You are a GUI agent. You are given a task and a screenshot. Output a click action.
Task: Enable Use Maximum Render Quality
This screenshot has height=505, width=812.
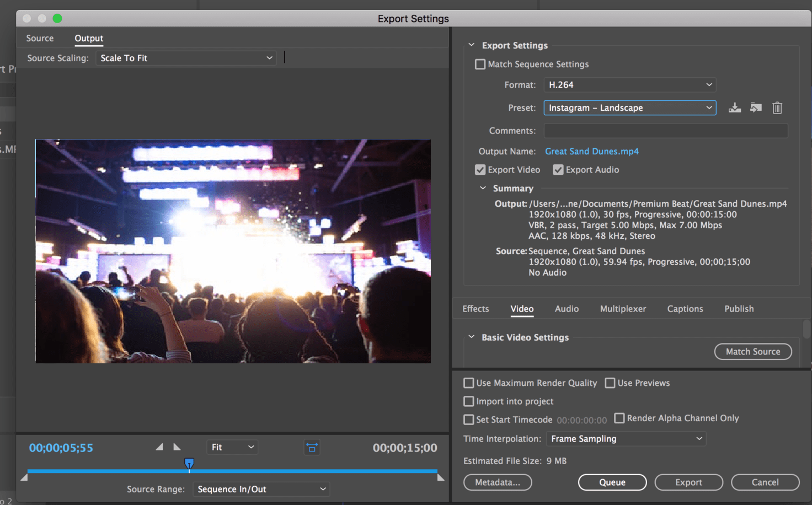469,383
